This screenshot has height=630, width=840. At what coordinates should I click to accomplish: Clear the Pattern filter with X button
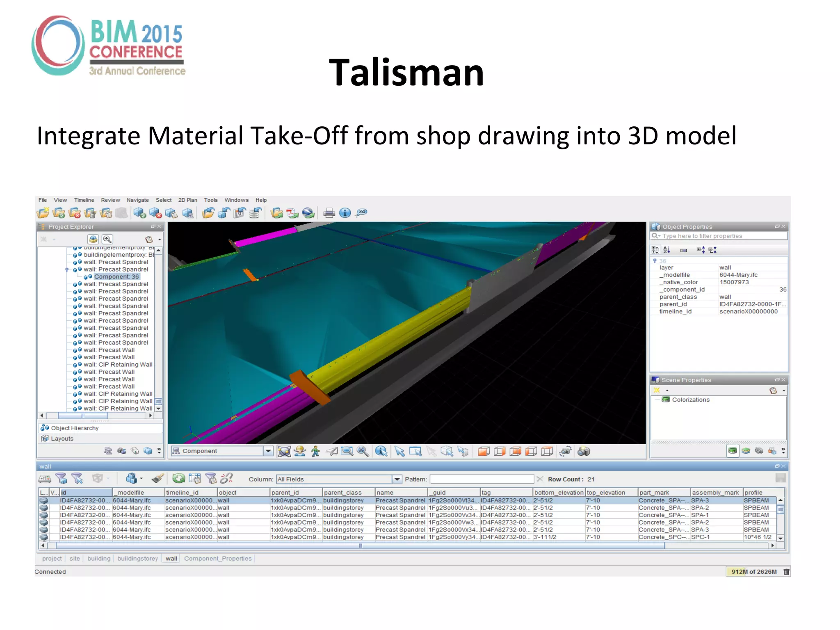click(540, 479)
